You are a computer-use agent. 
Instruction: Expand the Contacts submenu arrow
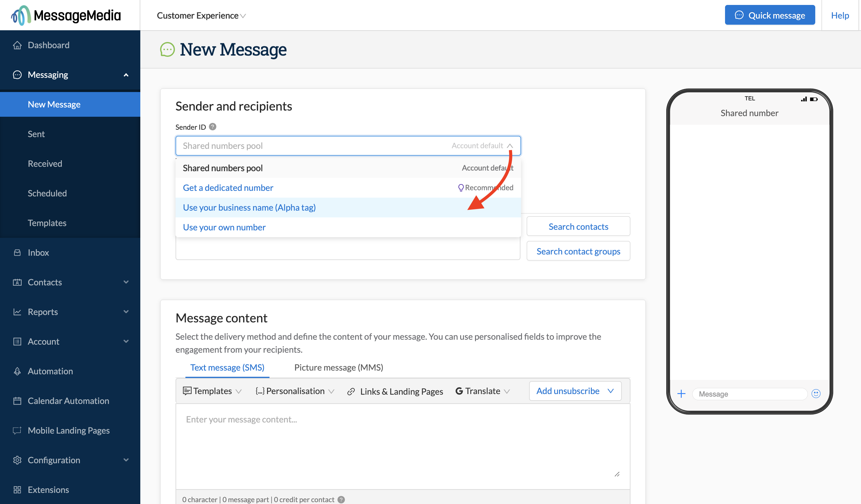click(x=126, y=282)
